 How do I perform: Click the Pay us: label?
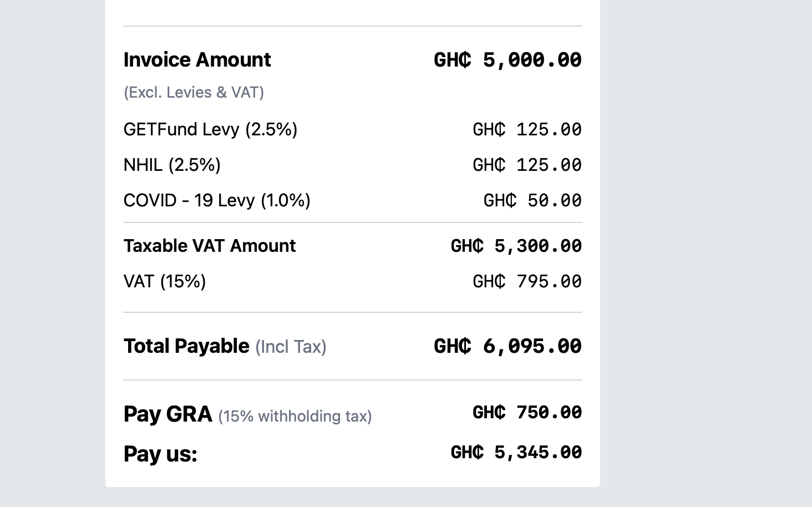(160, 454)
